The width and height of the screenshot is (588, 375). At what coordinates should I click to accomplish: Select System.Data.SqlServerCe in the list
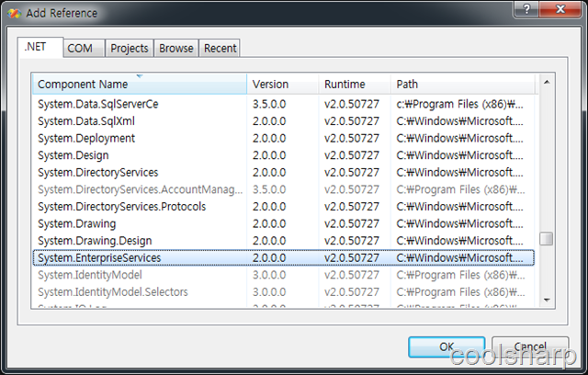tap(284, 104)
